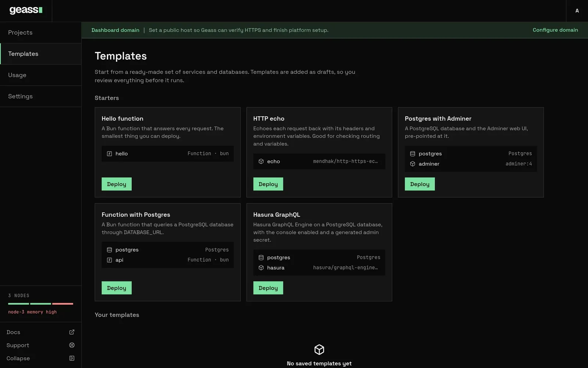Click the adminer container cube icon
Screen dimensions: 588x368
(412, 164)
